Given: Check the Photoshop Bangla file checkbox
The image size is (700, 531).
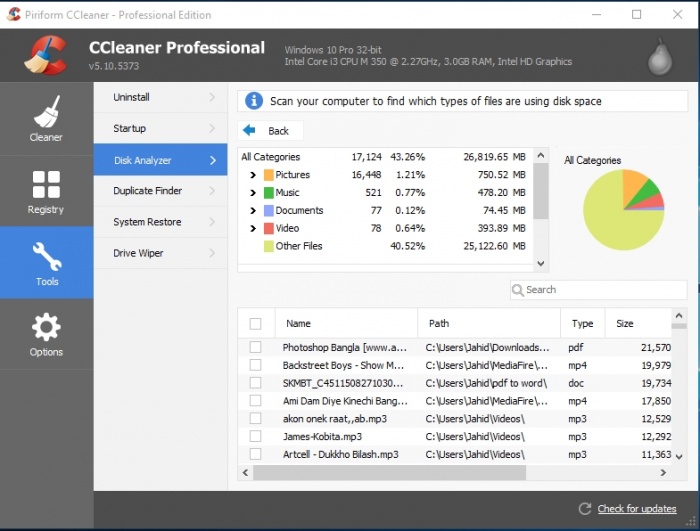Looking at the screenshot, I should (255, 347).
